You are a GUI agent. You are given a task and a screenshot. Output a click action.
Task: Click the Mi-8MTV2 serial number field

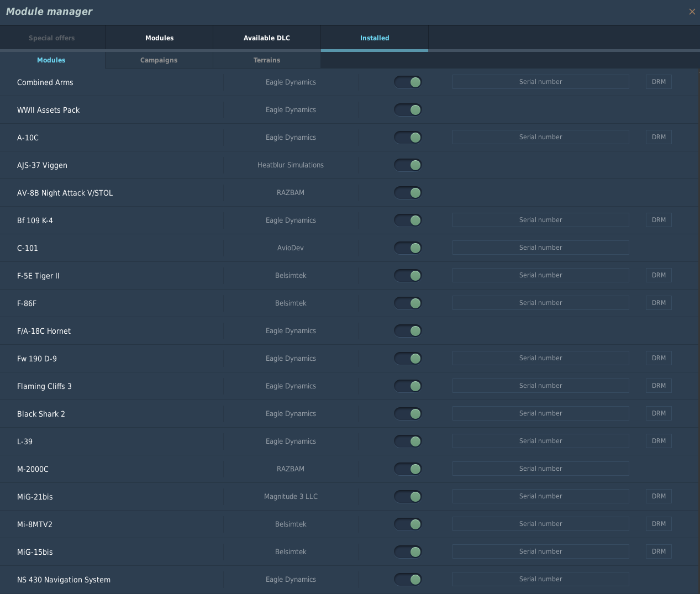tap(540, 524)
